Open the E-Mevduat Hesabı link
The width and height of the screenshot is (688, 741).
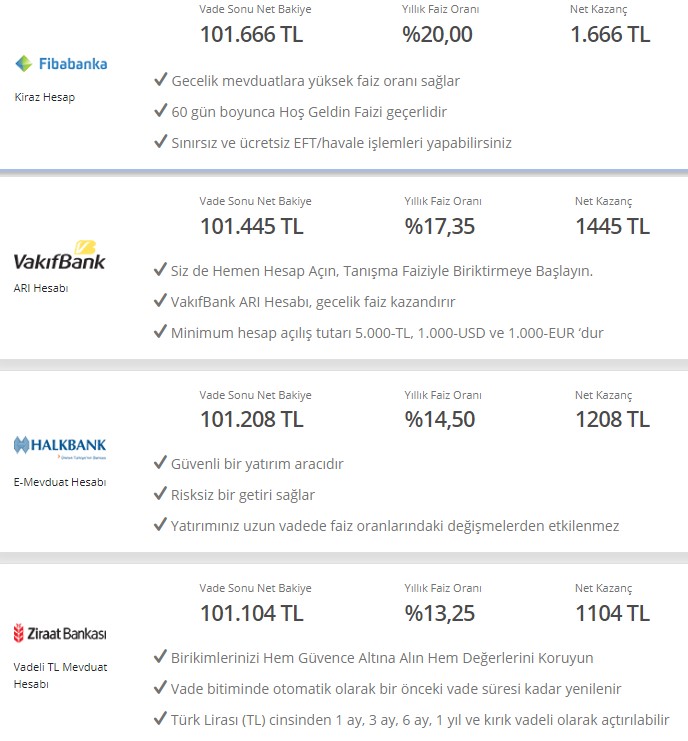click(60, 482)
